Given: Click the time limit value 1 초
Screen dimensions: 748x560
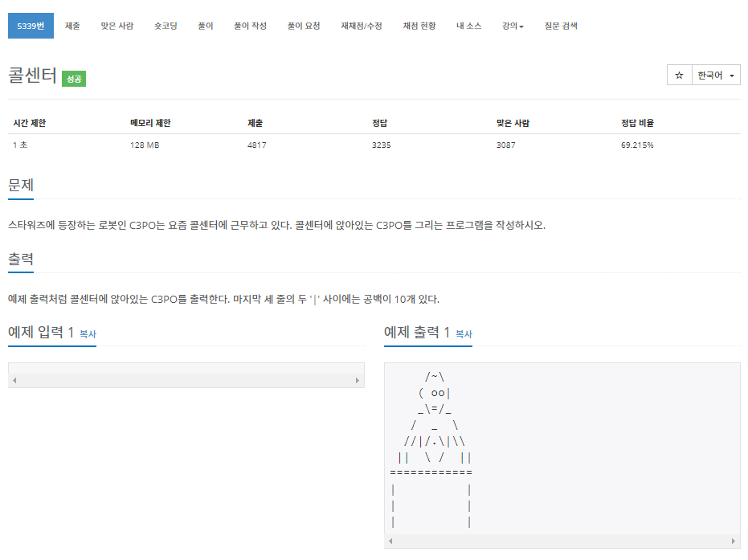Looking at the screenshot, I should (20, 145).
